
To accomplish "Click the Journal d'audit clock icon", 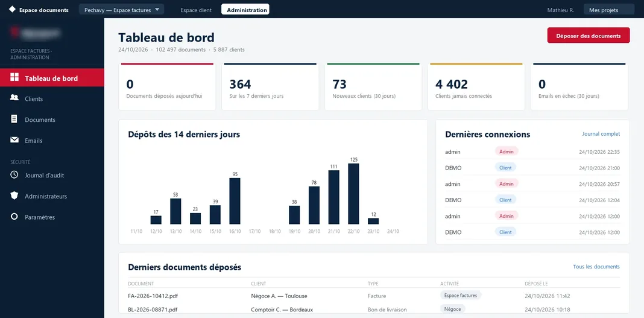I will [14, 174].
